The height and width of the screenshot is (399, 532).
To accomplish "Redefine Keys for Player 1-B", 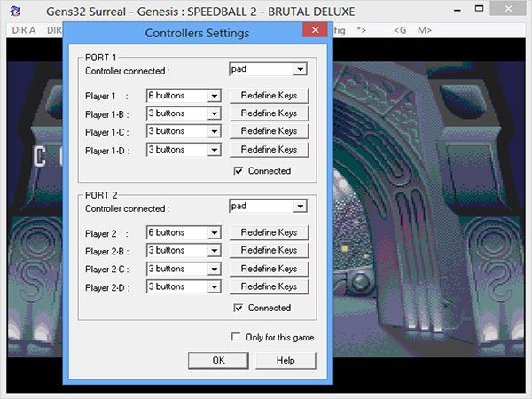I will (x=269, y=113).
